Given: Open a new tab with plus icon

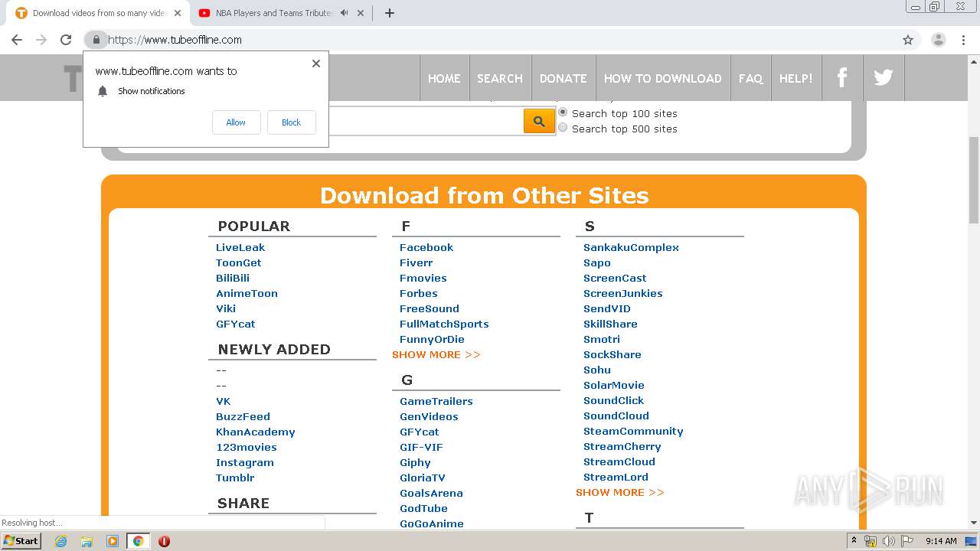Looking at the screenshot, I should coord(389,13).
